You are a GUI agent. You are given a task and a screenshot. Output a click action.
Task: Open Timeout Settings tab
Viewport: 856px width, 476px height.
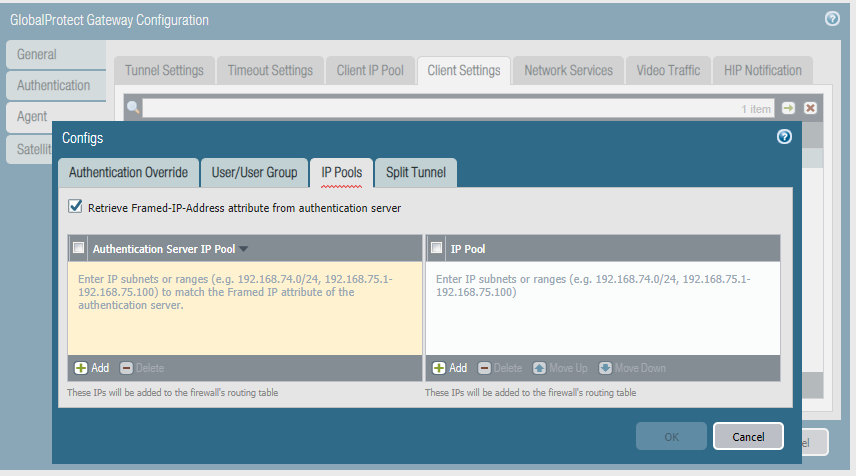pyautogui.click(x=270, y=70)
